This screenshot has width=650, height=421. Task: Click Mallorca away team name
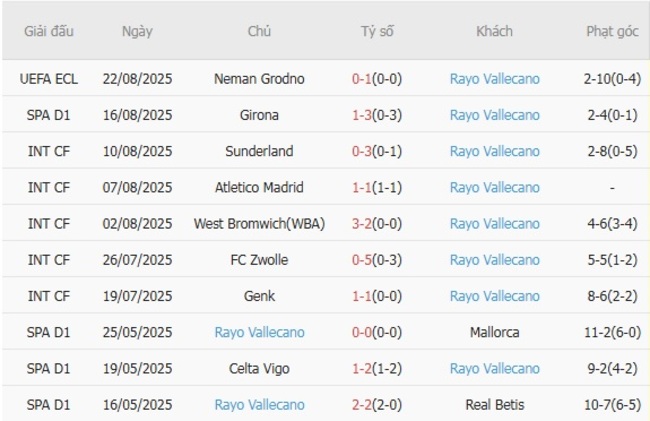tap(494, 332)
